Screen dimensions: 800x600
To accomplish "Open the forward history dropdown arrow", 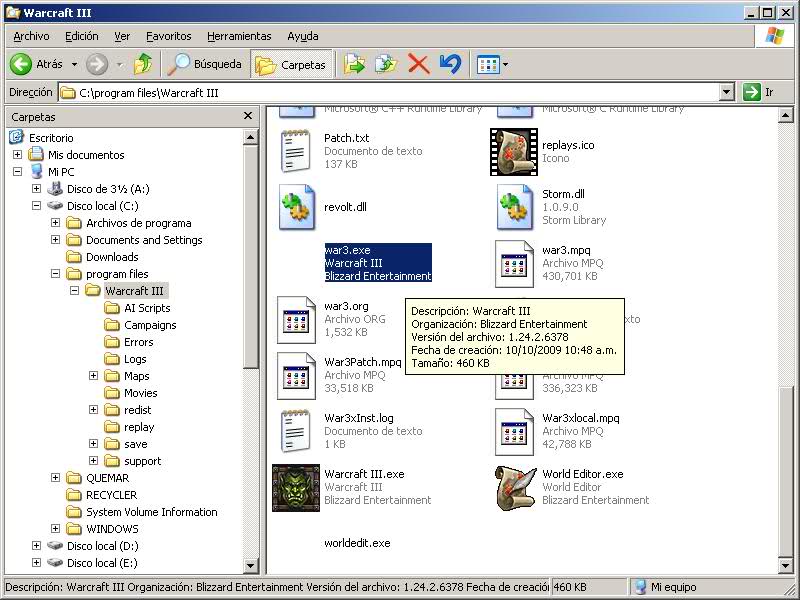I will pyautogui.click(x=119, y=64).
